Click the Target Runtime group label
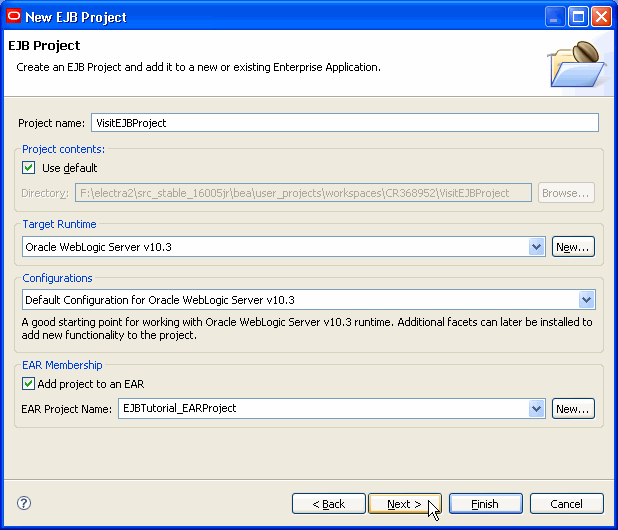Viewport: 618px width, 530px height. tap(60, 224)
